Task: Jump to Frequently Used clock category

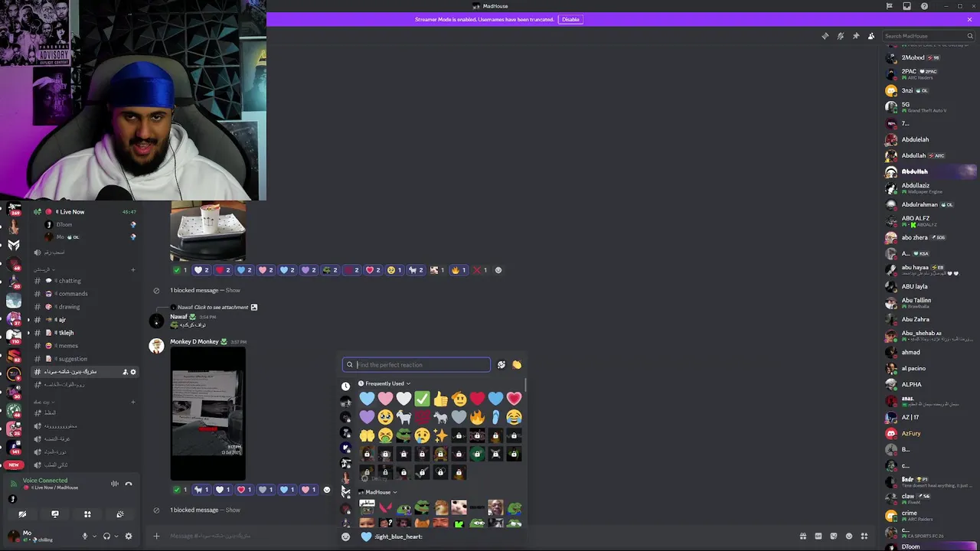Action: (x=345, y=386)
